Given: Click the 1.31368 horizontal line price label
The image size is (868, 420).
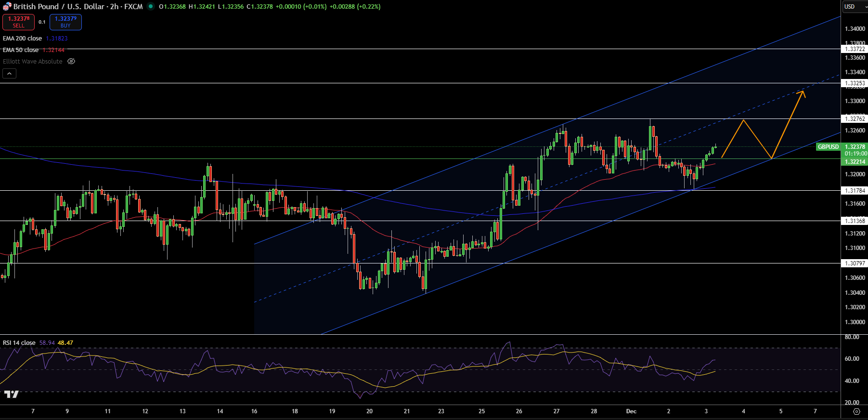Looking at the screenshot, I should coord(855,221).
